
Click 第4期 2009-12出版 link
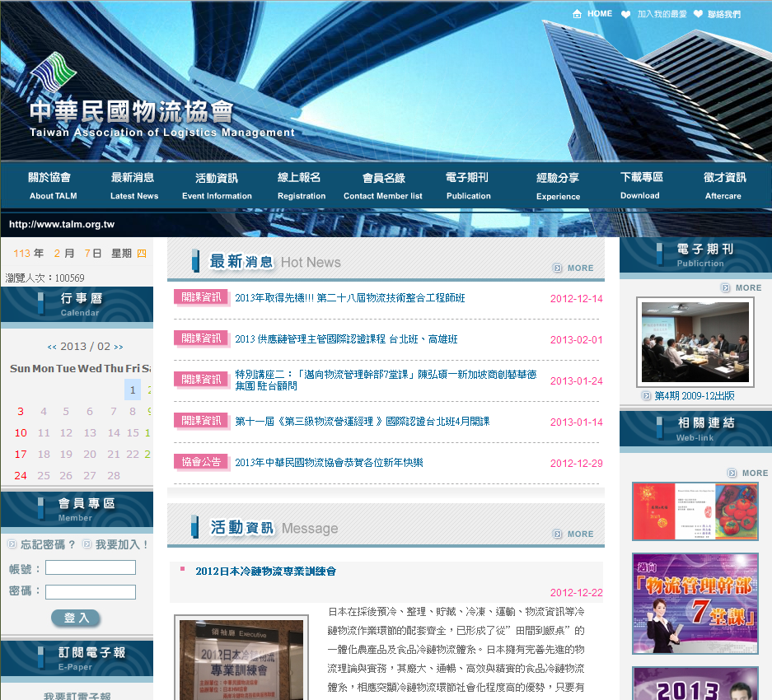pyautogui.click(x=695, y=396)
